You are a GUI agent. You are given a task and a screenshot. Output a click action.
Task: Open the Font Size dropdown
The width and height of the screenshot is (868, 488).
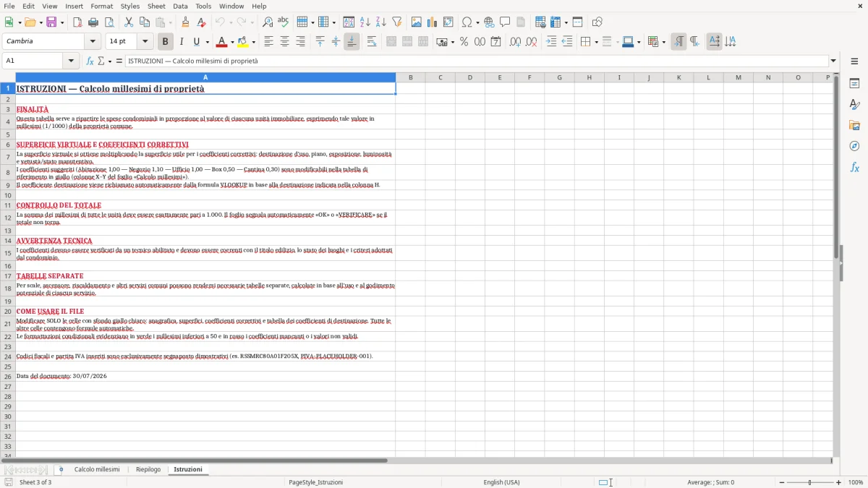145,42
